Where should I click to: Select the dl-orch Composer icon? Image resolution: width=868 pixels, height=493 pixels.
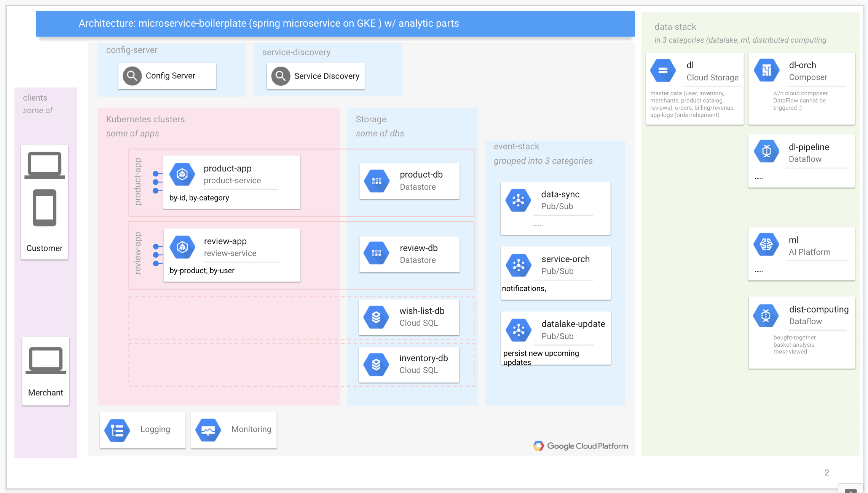[766, 70]
